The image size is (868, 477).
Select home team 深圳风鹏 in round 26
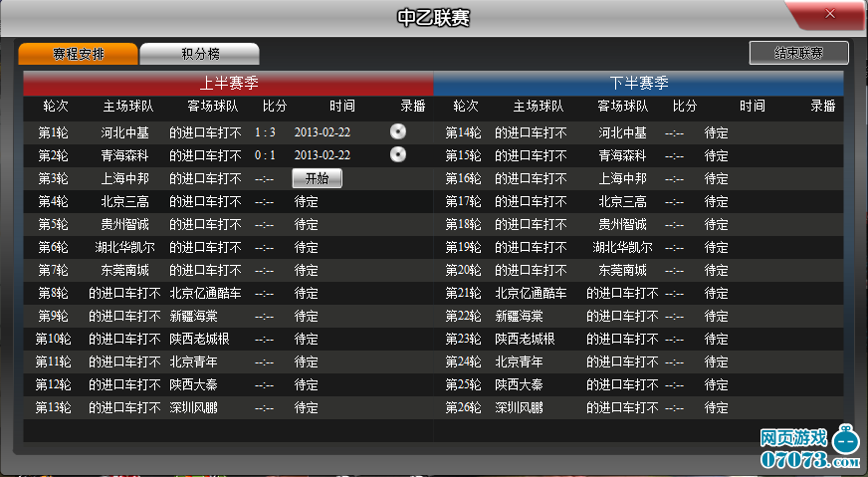click(x=519, y=408)
